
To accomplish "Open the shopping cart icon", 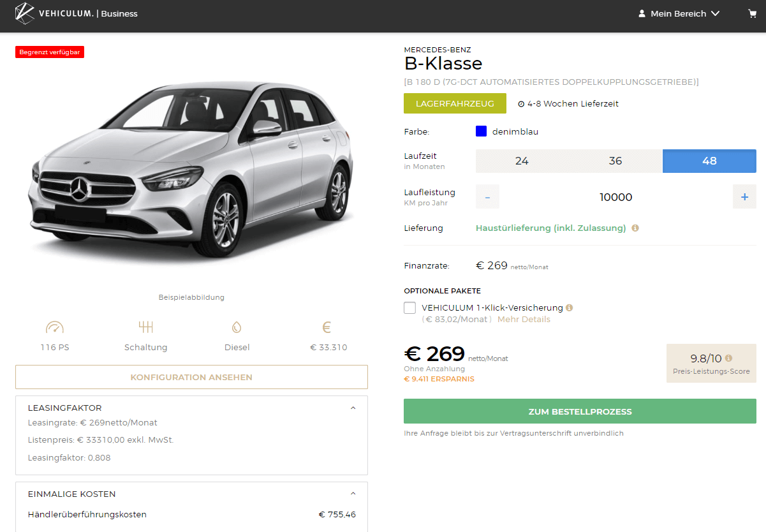I will point(752,13).
